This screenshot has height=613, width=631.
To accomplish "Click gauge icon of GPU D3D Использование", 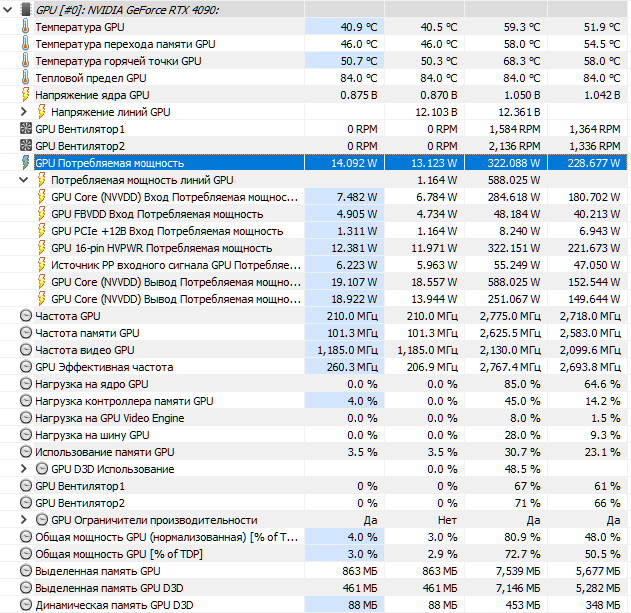I will (x=42, y=469).
